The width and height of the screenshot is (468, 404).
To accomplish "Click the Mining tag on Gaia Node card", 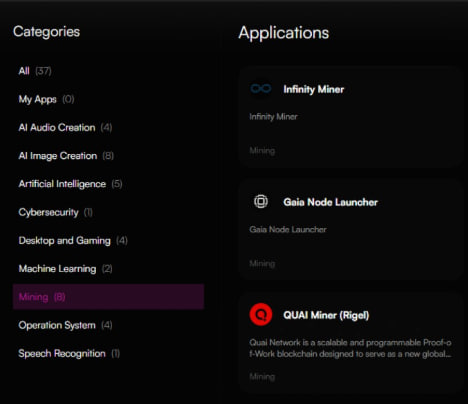I will click(x=262, y=264).
